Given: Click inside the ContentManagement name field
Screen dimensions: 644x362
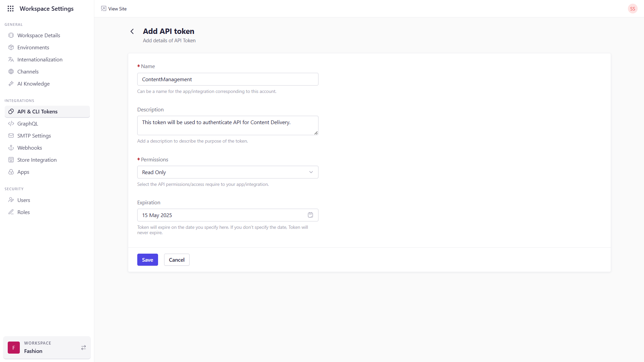Looking at the screenshot, I should point(228,79).
